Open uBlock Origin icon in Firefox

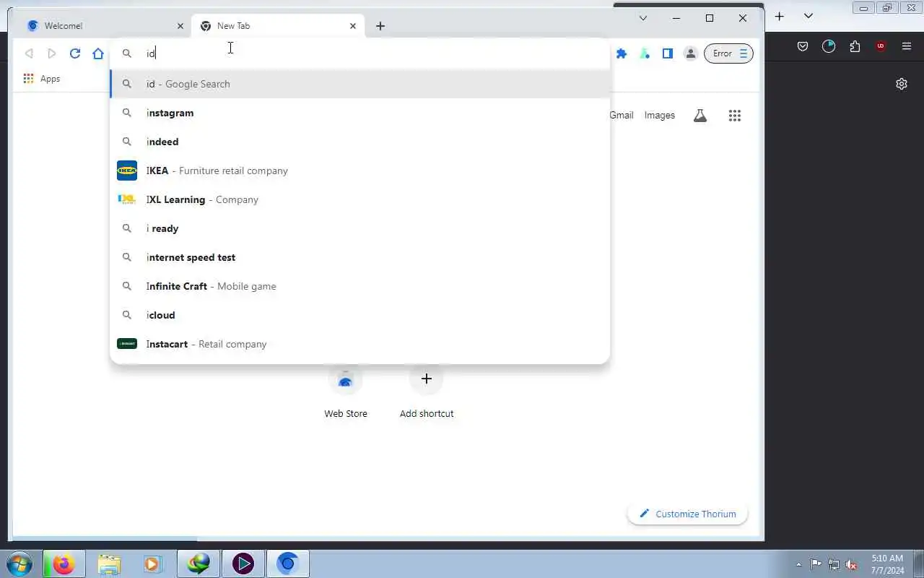point(881,46)
